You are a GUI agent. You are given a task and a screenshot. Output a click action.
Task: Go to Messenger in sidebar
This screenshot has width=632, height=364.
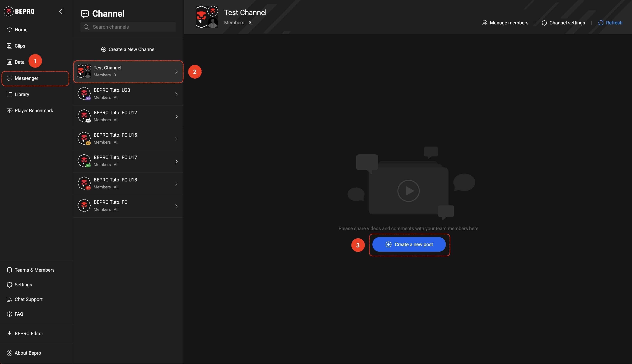(x=26, y=78)
